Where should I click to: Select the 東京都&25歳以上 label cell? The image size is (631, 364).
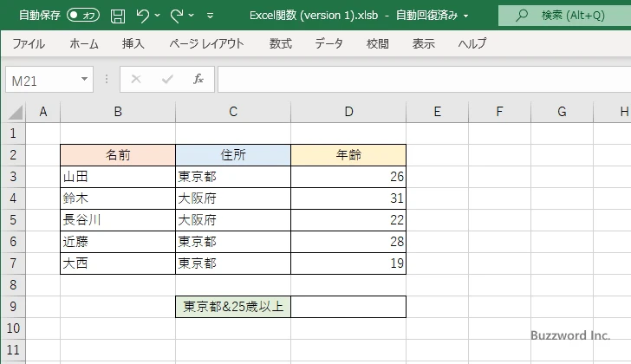point(233,307)
